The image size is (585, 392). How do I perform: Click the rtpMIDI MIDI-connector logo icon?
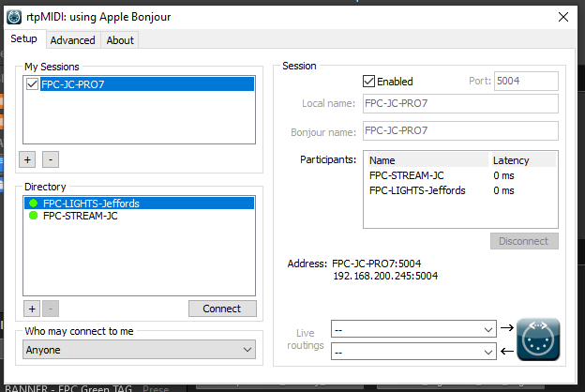click(x=538, y=339)
